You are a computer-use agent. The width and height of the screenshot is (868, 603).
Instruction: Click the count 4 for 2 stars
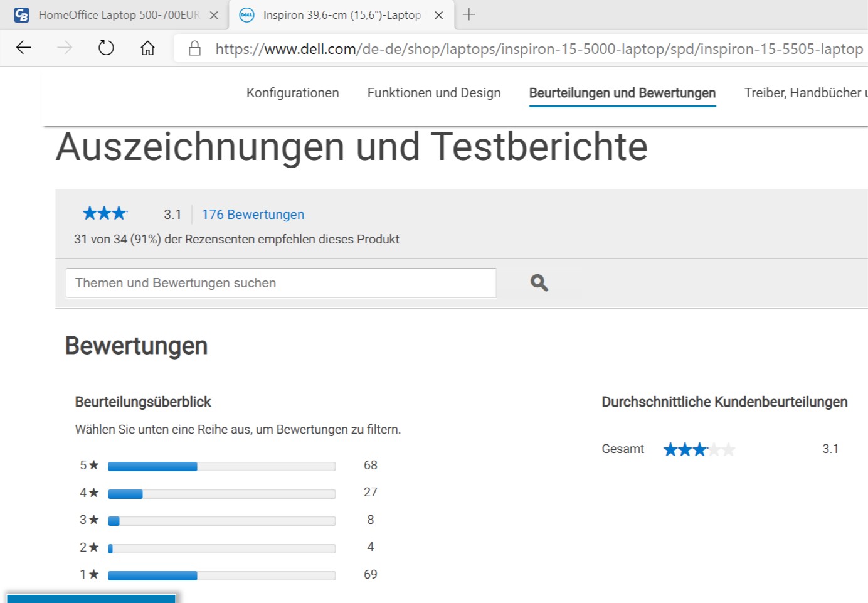click(x=371, y=547)
